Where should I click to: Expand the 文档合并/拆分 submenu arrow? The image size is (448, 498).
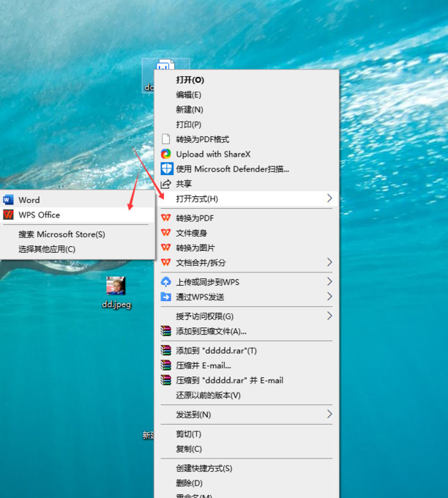coord(329,262)
